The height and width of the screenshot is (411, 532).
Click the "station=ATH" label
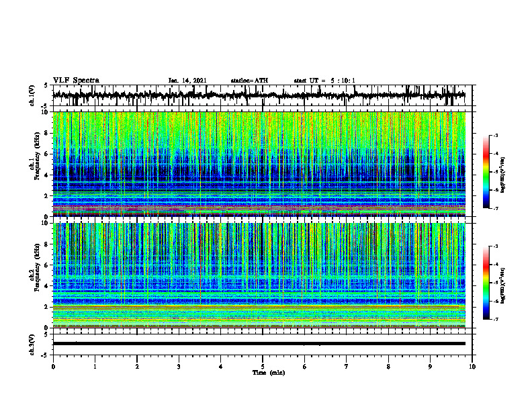(249, 81)
